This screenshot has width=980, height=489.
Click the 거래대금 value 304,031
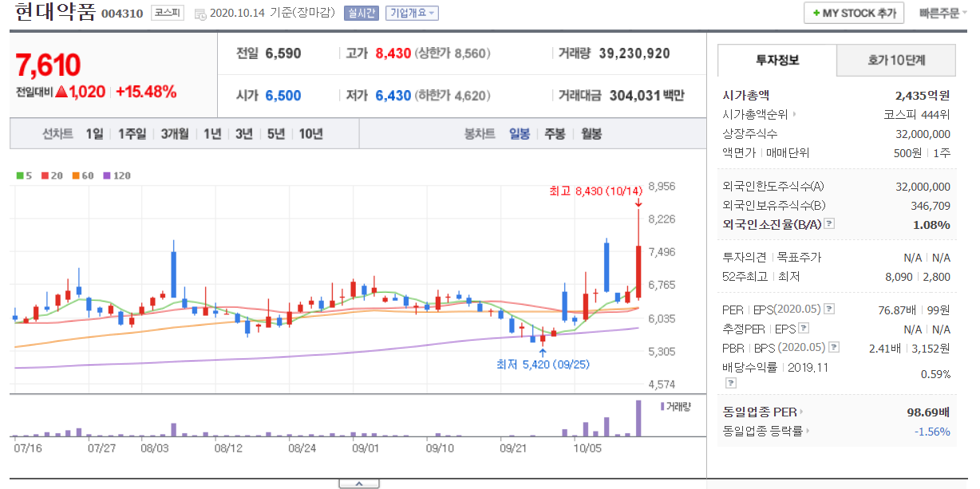coord(635,96)
